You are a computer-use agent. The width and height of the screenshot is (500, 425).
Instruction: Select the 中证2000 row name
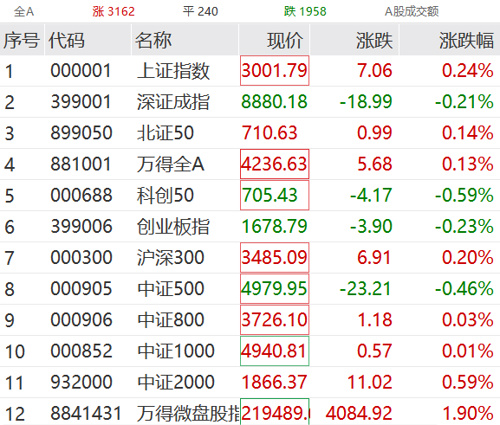176,382
